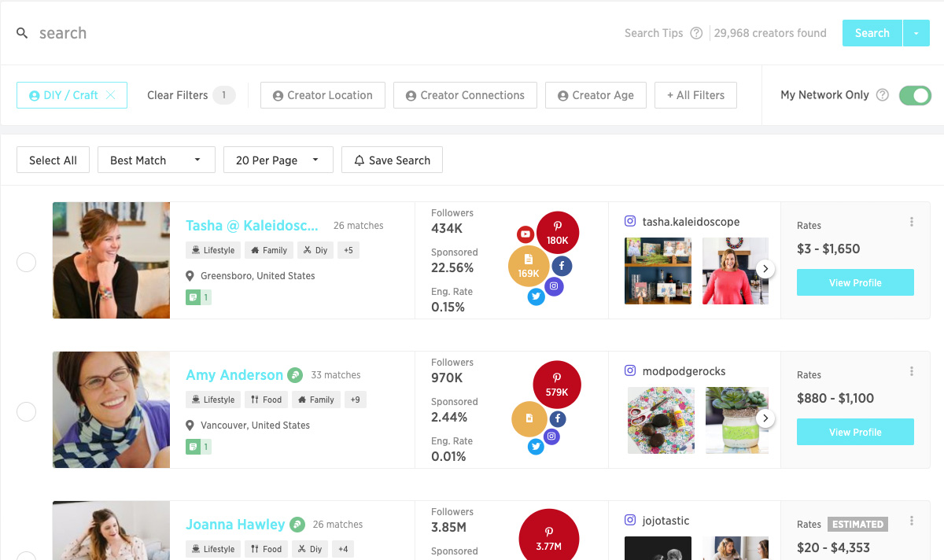Click Tasha's green notes badge

coord(198,297)
